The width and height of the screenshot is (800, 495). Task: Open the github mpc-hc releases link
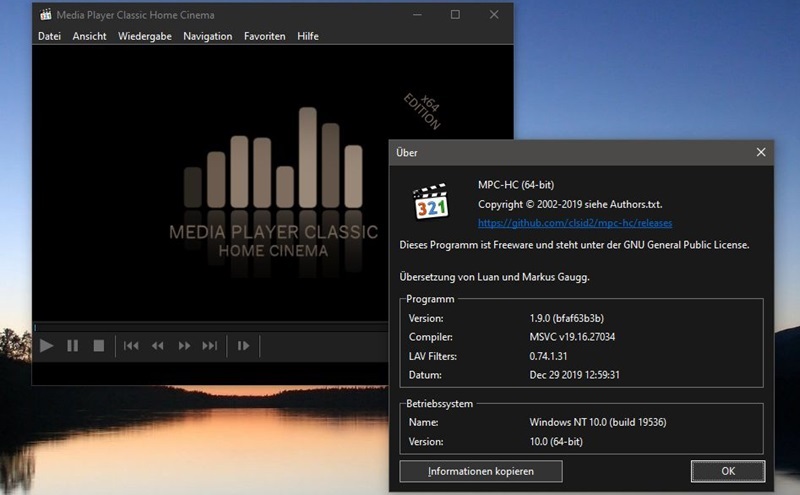tap(575, 223)
